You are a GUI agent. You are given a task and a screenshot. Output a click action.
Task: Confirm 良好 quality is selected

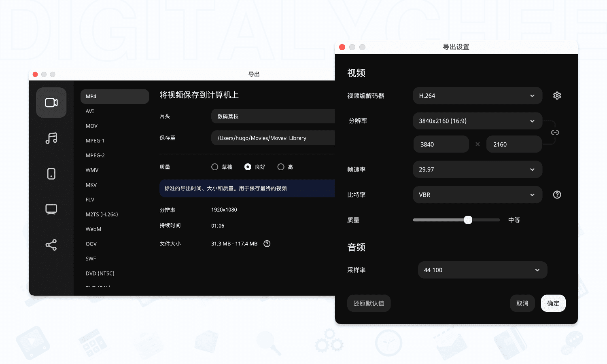point(247,167)
